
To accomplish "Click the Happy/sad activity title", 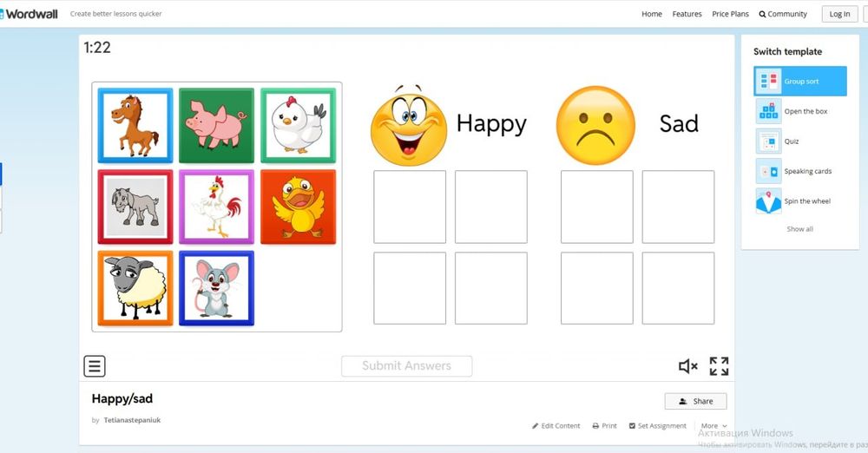I will 122,398.
